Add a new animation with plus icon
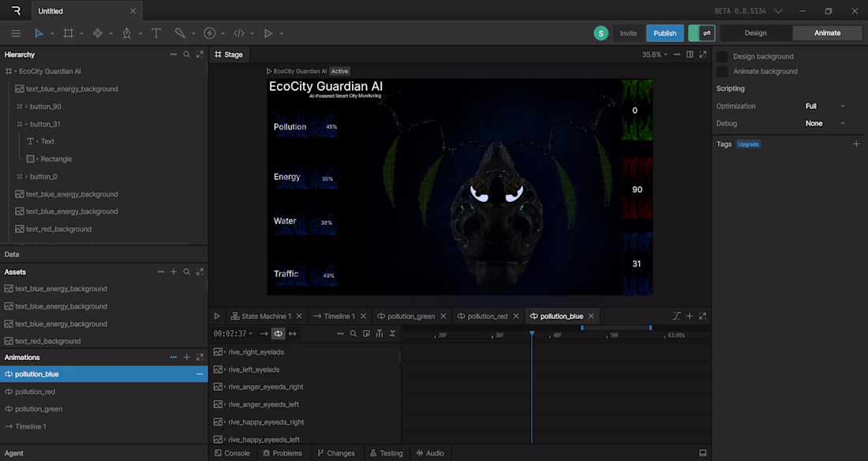The image size is (868, 461). 186,358
